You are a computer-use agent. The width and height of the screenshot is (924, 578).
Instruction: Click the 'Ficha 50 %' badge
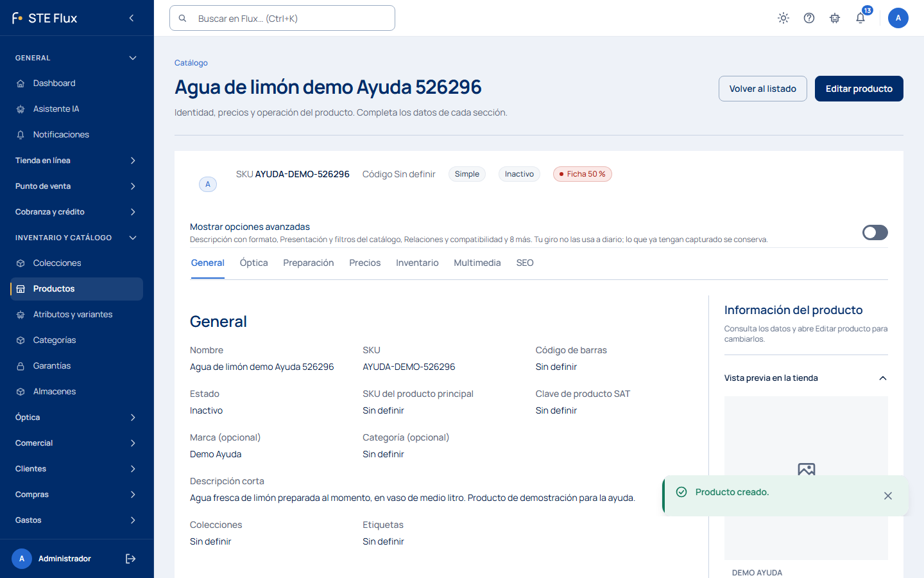(x=583, y=174)
